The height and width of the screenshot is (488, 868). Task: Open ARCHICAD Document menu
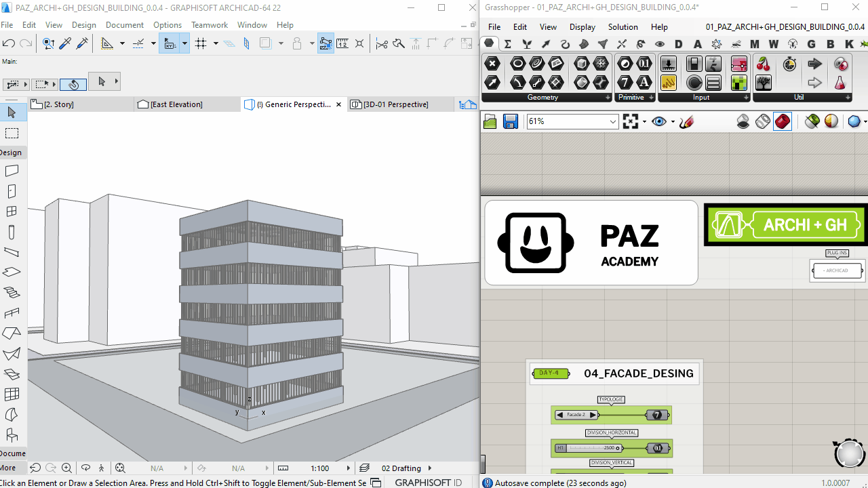[x=125, y=25]
